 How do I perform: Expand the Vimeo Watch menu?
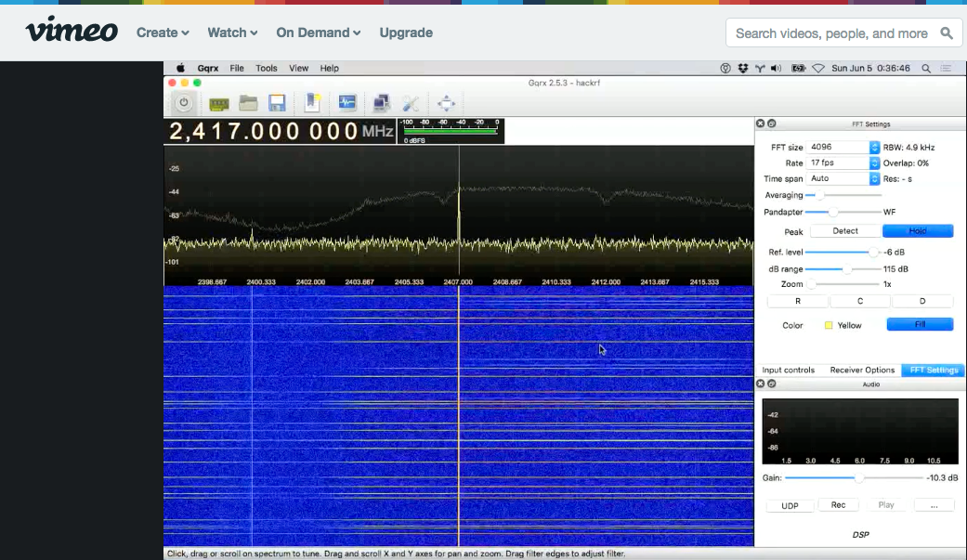click(232, 33)
